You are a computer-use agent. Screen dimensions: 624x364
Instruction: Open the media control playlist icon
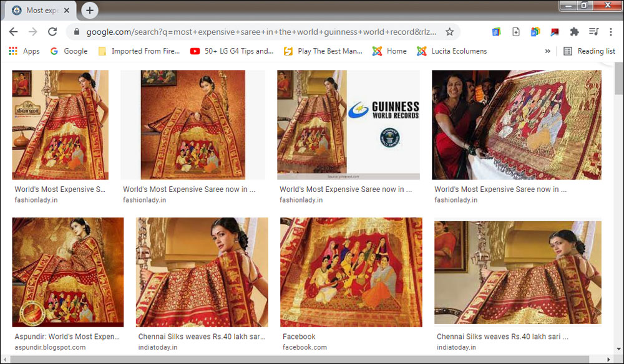point(594,32)
